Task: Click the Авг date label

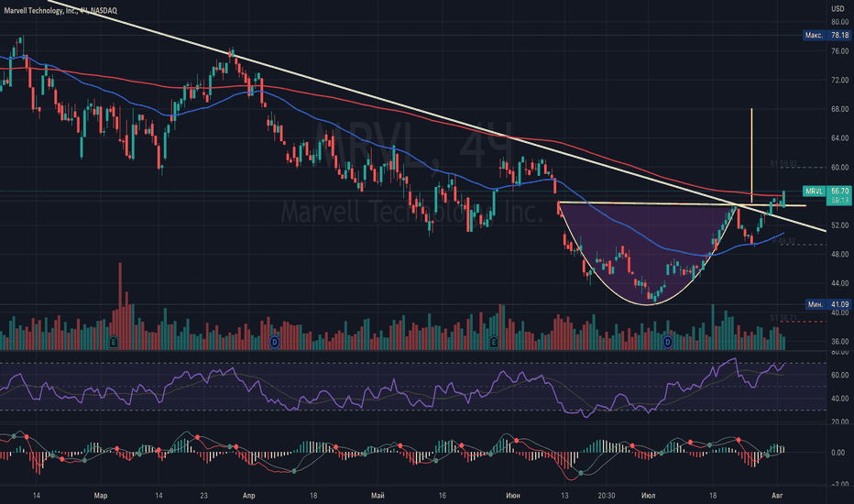Action: 777,495
